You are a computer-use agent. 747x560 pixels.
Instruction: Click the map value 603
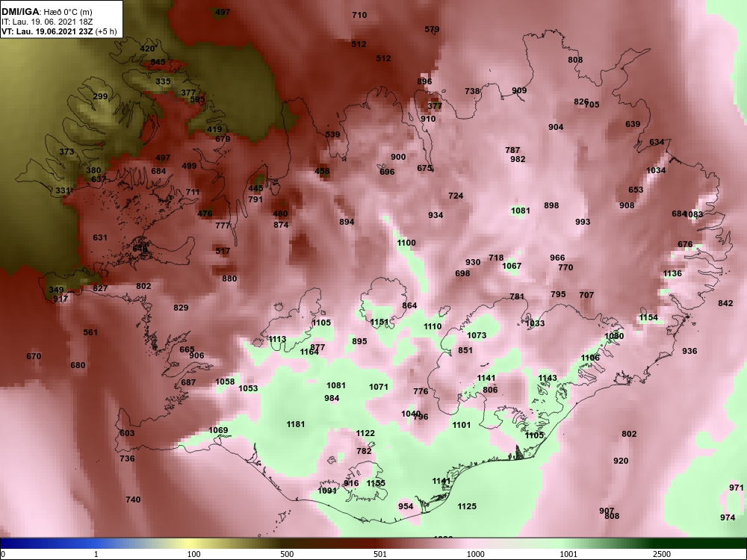[127, 433]
